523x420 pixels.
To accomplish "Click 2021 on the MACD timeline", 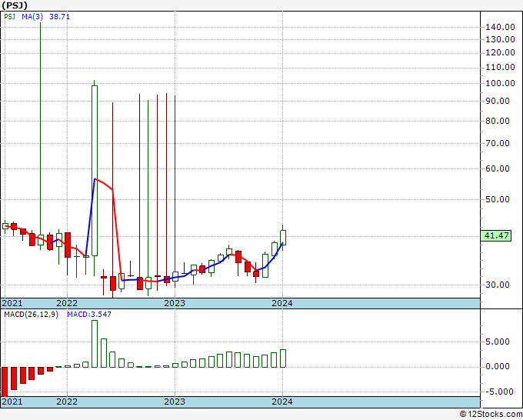I will (x=12, y=402).
